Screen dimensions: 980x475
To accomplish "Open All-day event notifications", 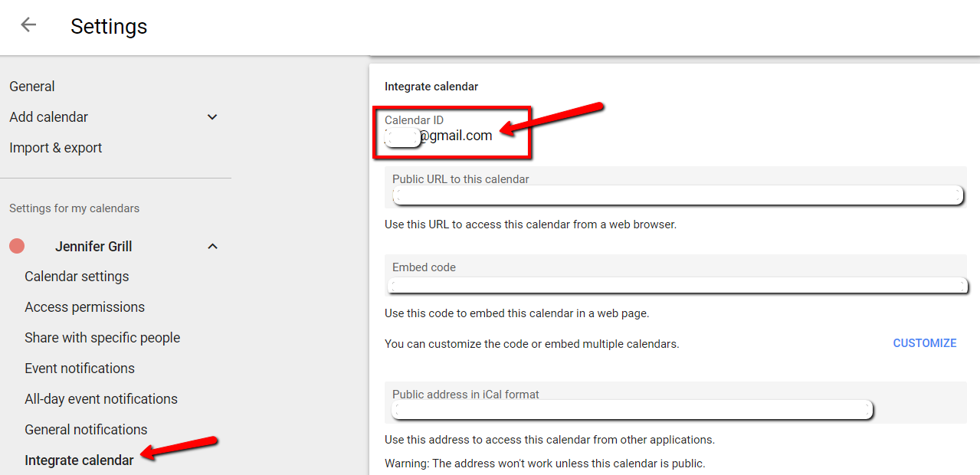I will click(101, 399).
